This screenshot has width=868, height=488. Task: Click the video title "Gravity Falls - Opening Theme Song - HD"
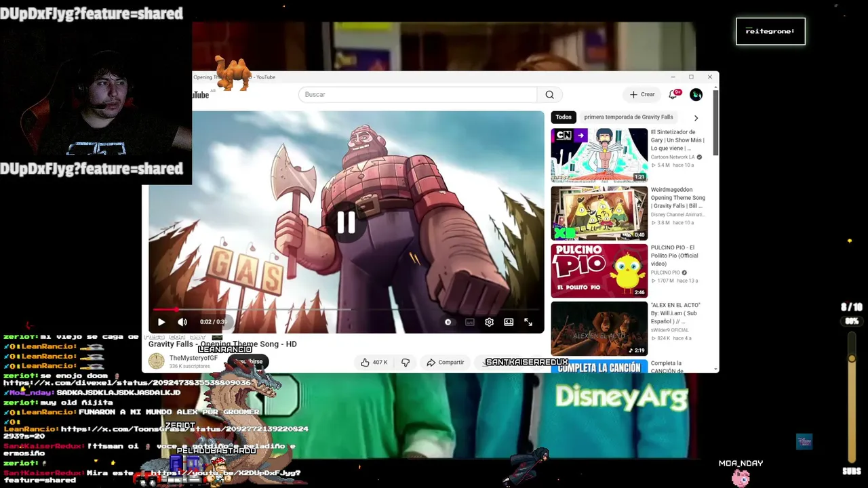(222, 344)
